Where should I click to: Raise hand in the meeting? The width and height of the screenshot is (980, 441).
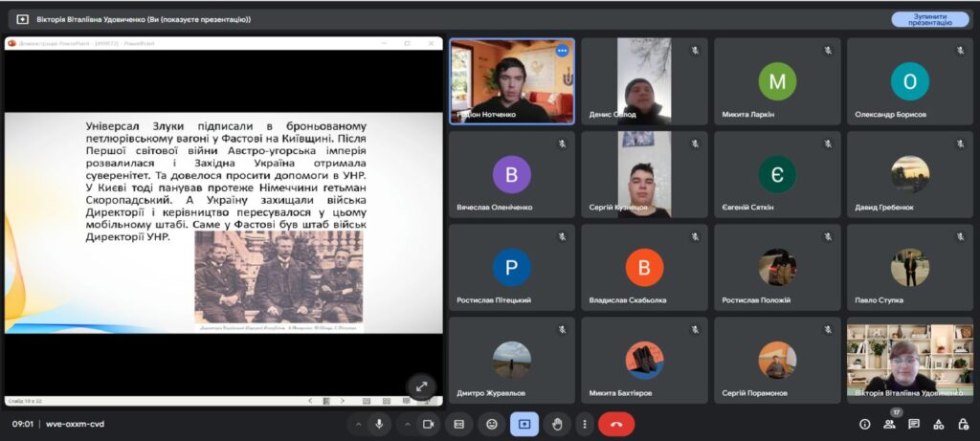pos(557,424)
